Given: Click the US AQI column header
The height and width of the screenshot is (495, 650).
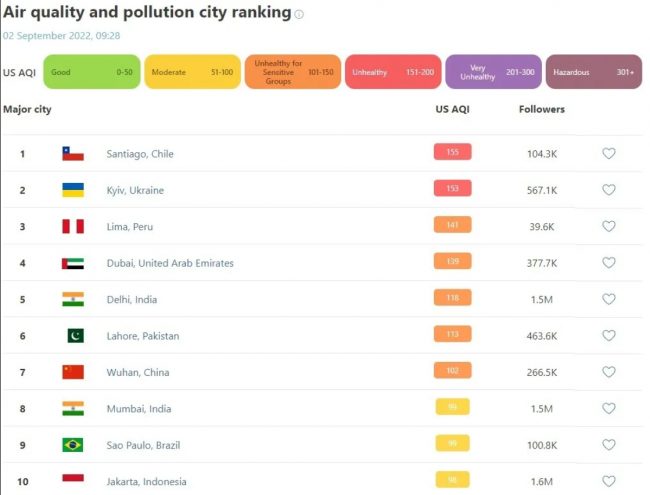Looking at the screenshot, I should click(452, 109).
